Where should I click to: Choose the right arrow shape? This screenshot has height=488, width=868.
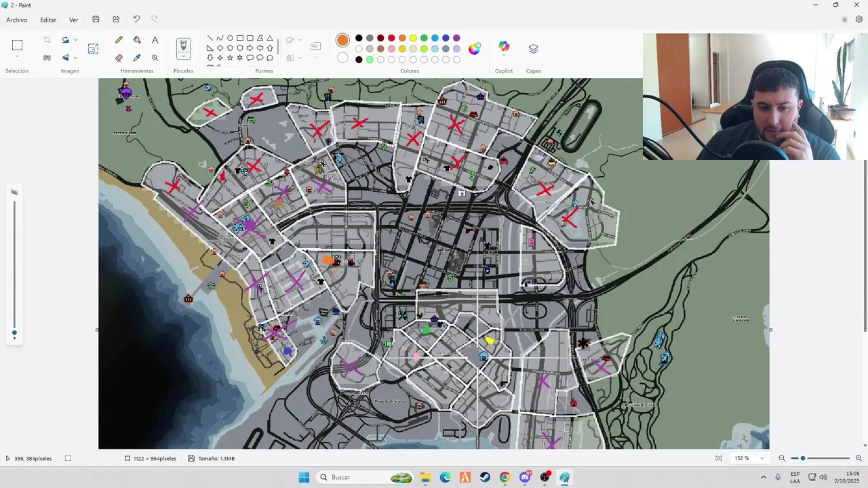[x=250, y=48]
